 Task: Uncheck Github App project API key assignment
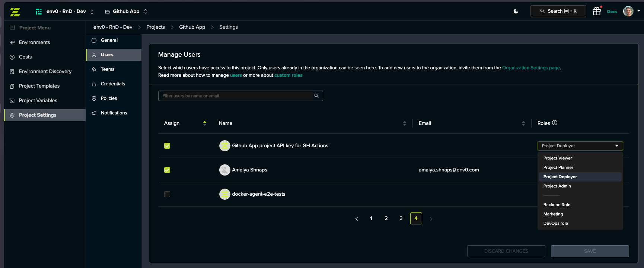pyautogui.click(x=167, y=146)
